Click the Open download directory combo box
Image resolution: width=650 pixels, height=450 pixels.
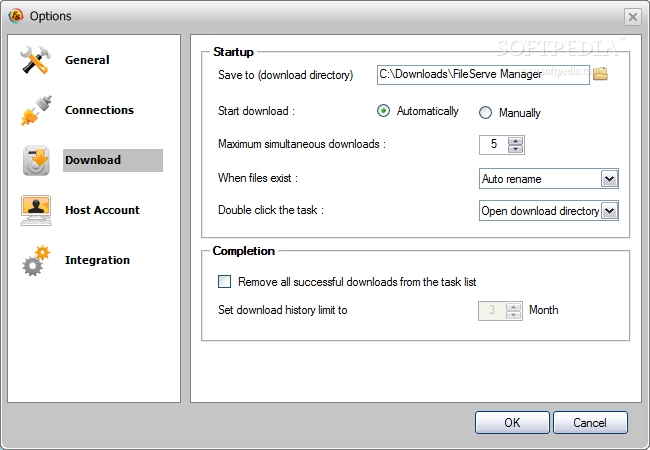[548, 211]
